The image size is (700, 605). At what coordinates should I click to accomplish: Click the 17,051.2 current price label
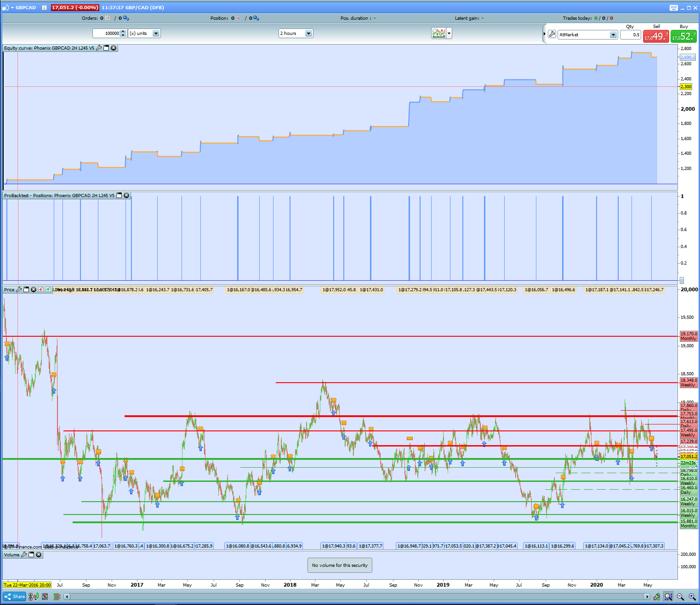(x=689, y=457)
